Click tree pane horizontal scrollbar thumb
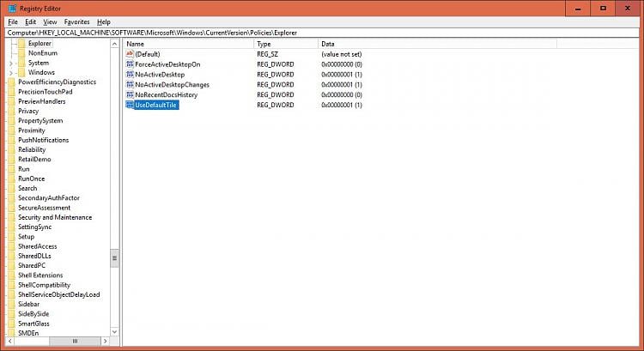The height and width of the screenshot is (351, 644). 75,341
